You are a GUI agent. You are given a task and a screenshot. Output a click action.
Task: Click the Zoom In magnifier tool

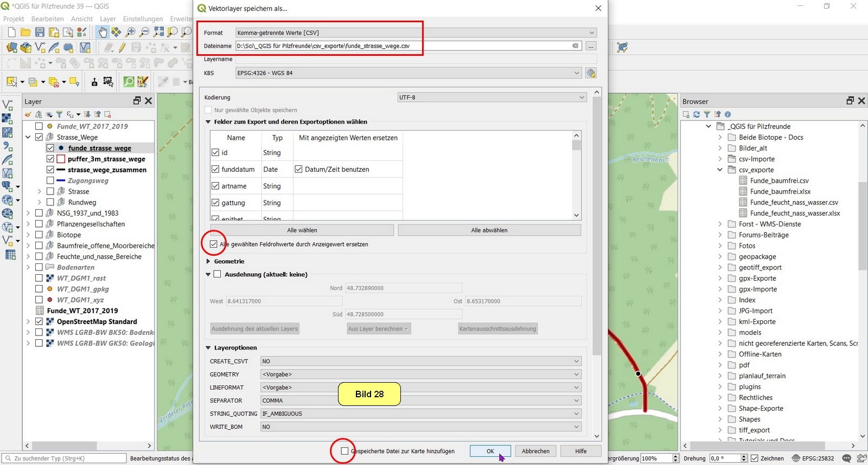pyautogui.click(x=130, y=33)
